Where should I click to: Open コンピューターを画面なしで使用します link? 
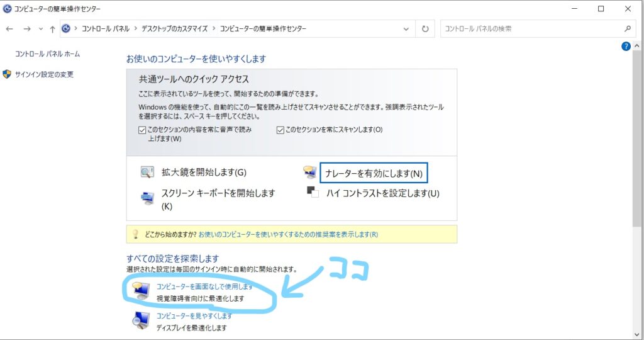204,286
